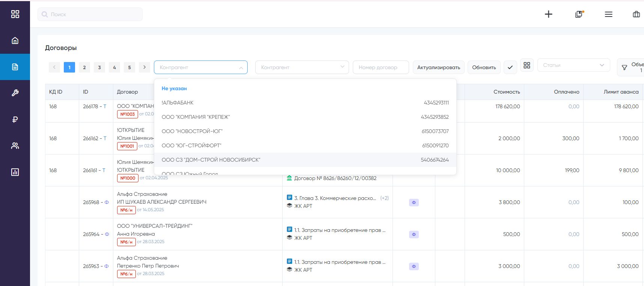Open the hamburger menu icon in header
Viewport: 644px width, 286px height.
608,14
